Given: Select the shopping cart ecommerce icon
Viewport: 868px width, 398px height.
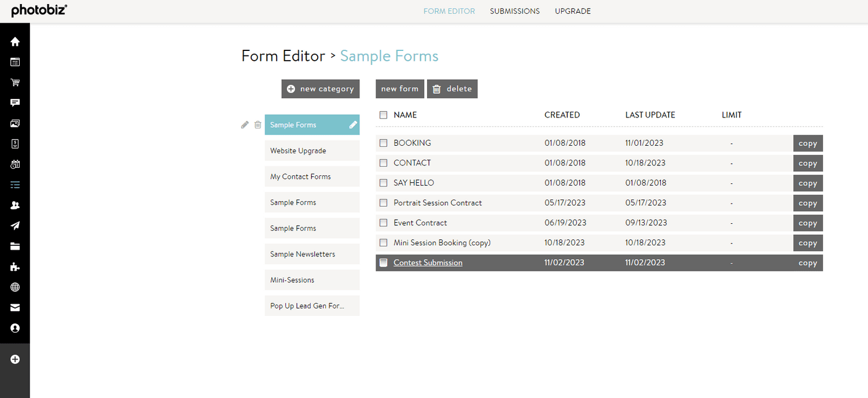Looking at the screenshot, I should point(15,82).
